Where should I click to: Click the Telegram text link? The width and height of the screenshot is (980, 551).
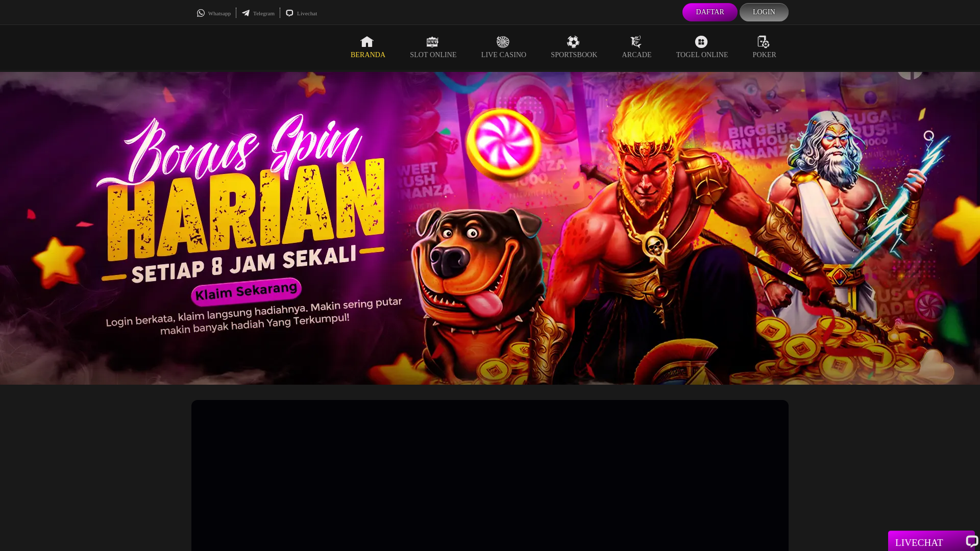pos(264,13)
